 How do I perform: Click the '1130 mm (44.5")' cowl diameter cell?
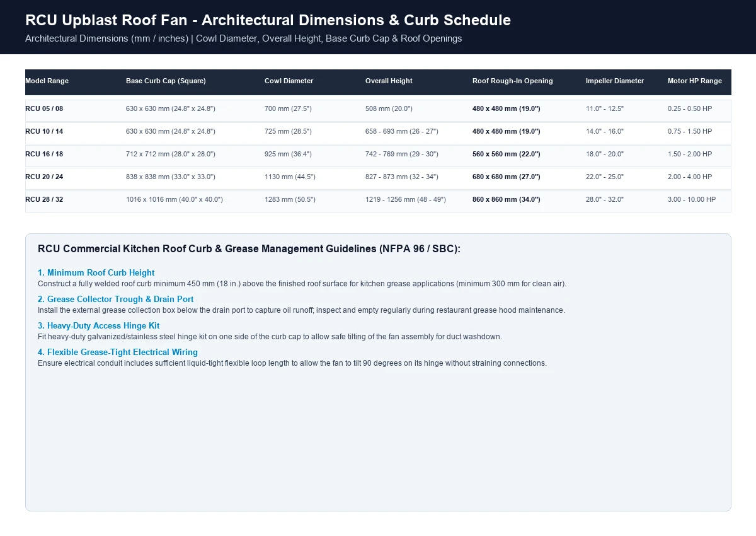(290, 177)
